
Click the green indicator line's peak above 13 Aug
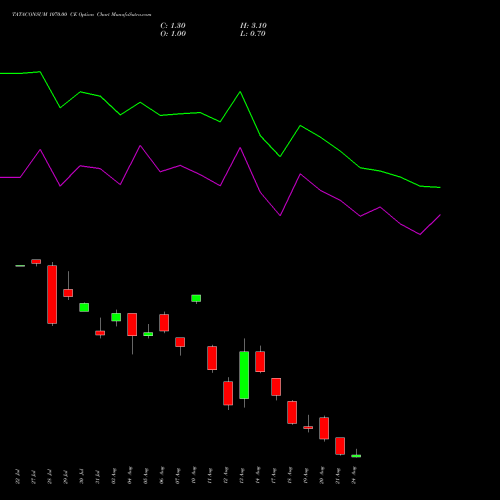point(240,92)
